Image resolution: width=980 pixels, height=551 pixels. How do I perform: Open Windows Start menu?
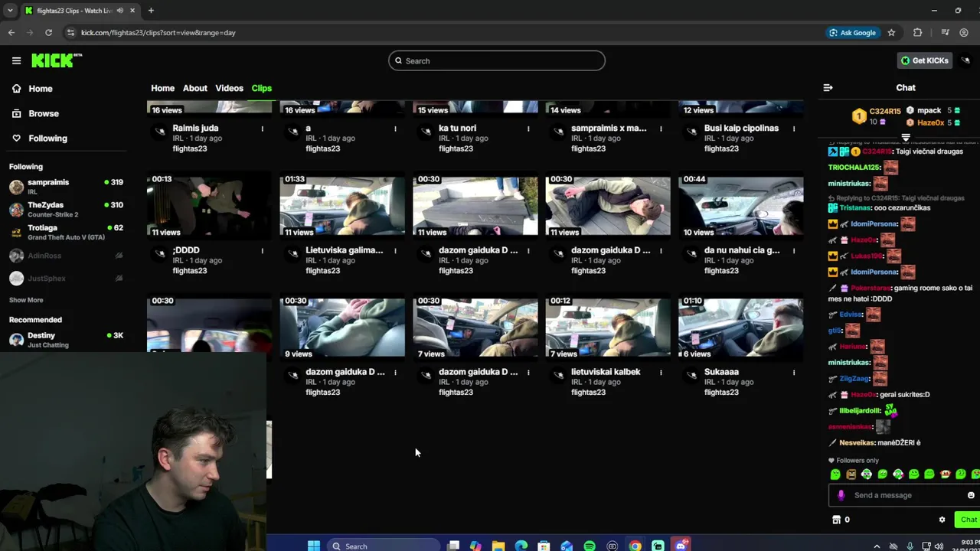click(313, 546)
